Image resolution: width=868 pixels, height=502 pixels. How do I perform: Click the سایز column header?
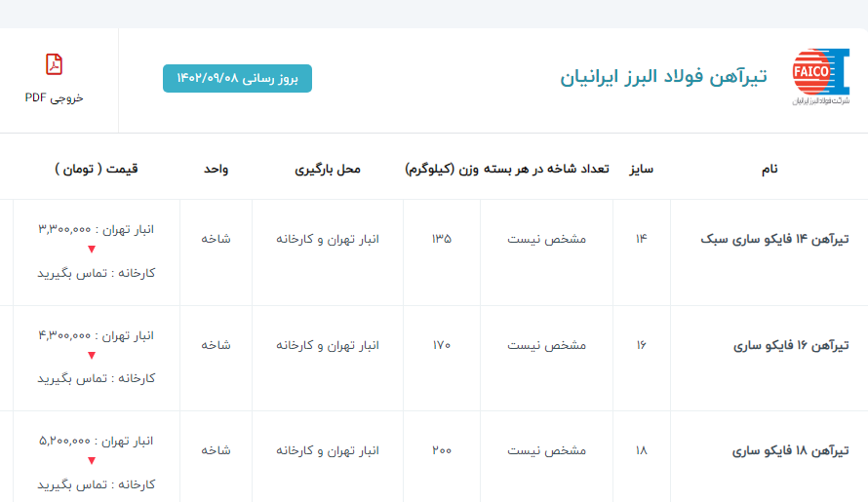pos(641,169)
